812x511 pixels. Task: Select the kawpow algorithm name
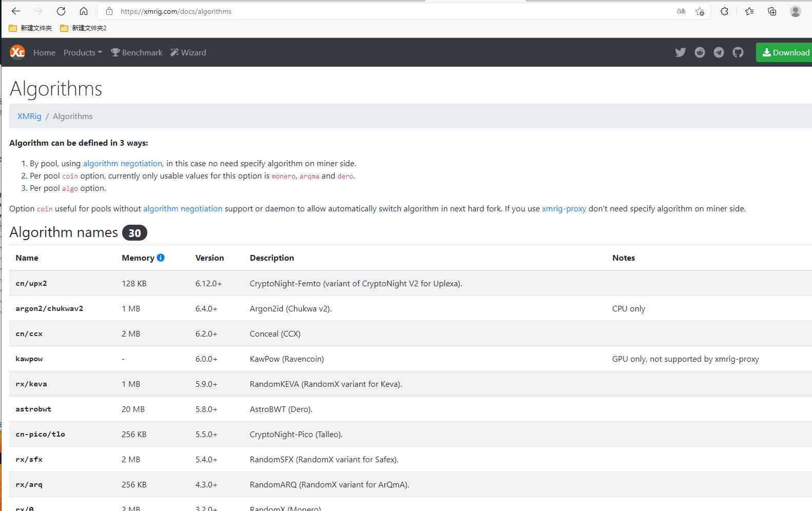tap(29, 359)
